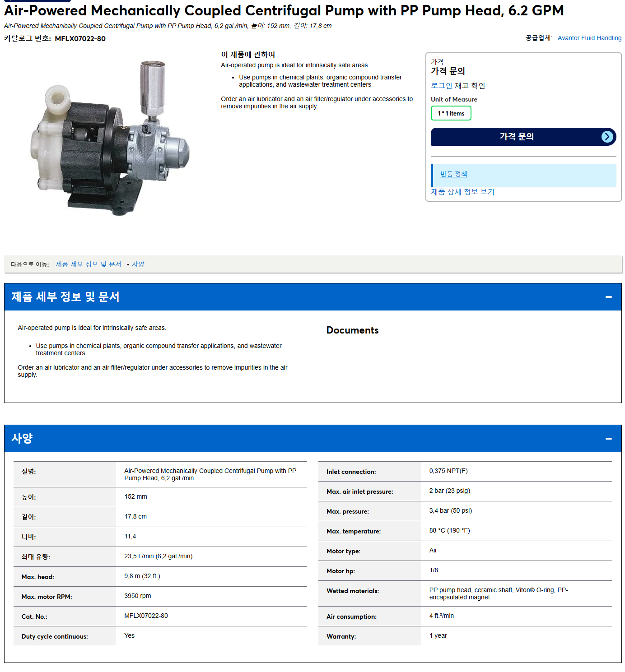The height and width of the screenshot is (672, 625).
Task: Click the 152 mm height value in table
Action: click(135, 496)
